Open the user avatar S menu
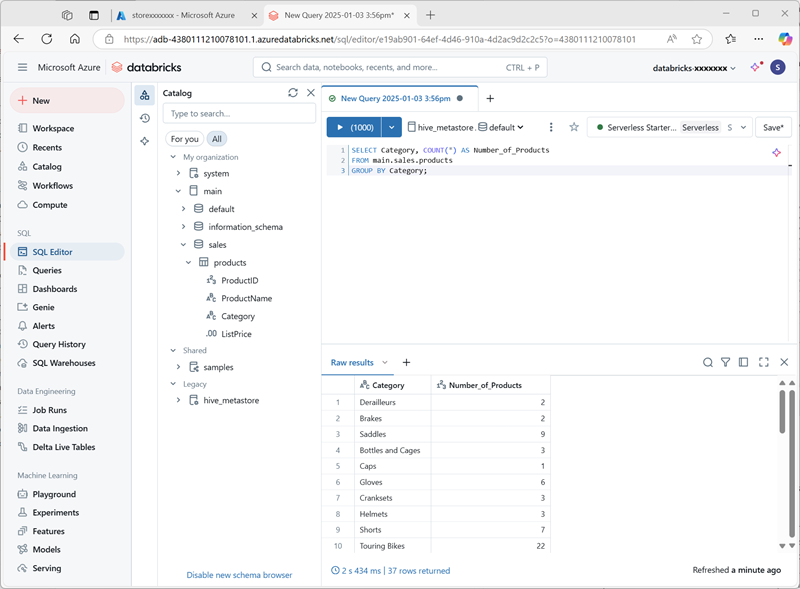 [777, 67]
